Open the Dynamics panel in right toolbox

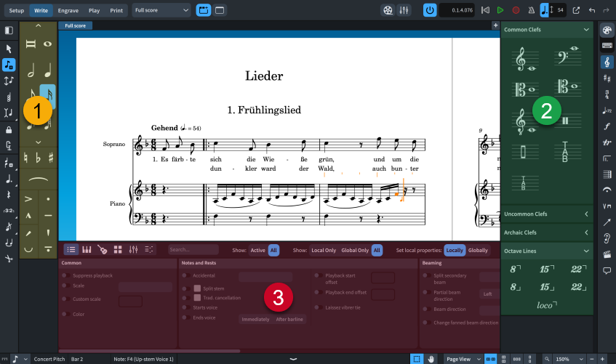[x=607, y=126]
